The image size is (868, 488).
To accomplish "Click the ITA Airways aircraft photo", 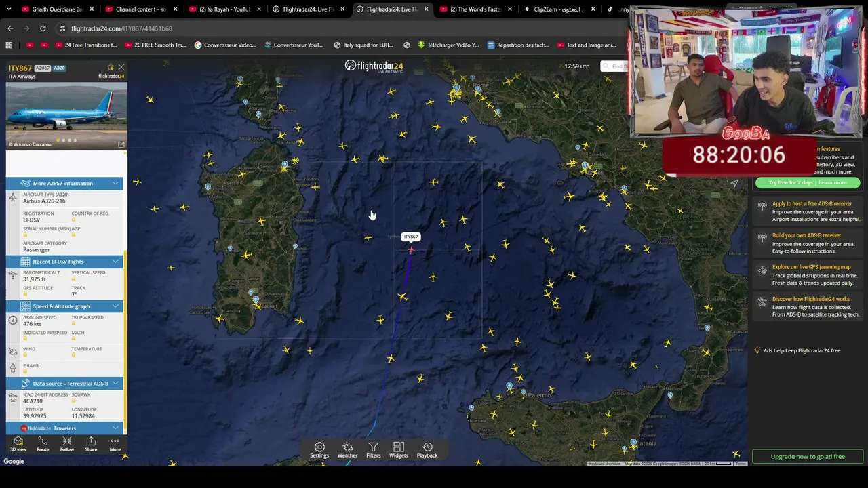I will (66, 115).
